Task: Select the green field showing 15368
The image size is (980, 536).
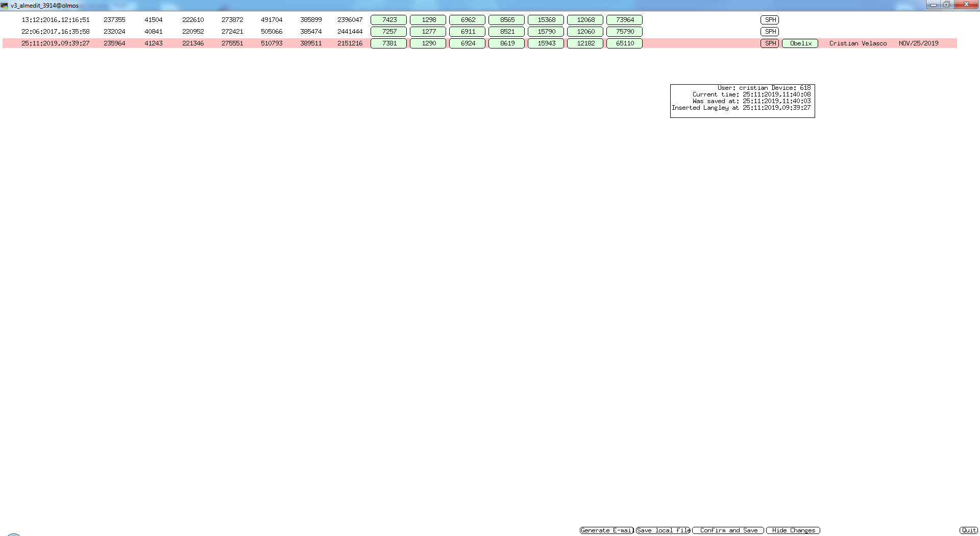Action: click(546, 20)
